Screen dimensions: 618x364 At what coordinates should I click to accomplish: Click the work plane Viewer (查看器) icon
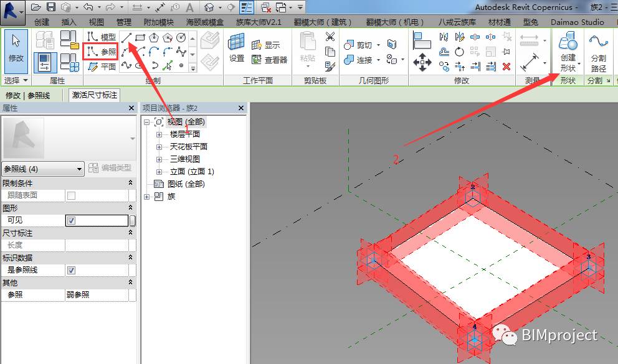click(270, 59)
